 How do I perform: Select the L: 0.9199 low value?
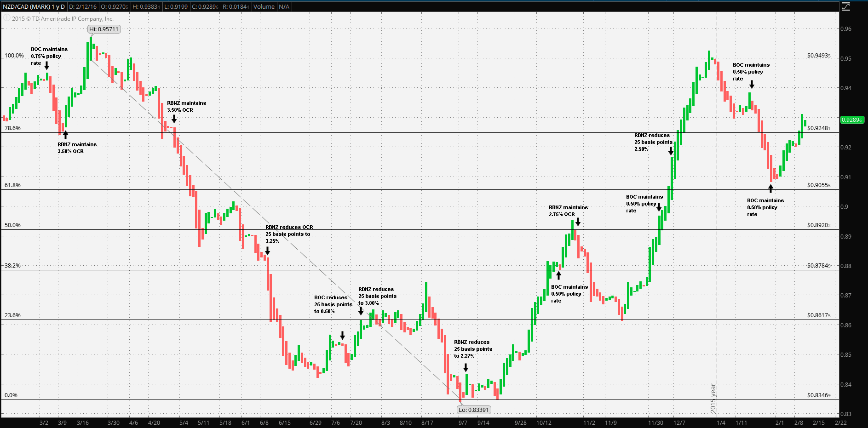click(176, 6)
